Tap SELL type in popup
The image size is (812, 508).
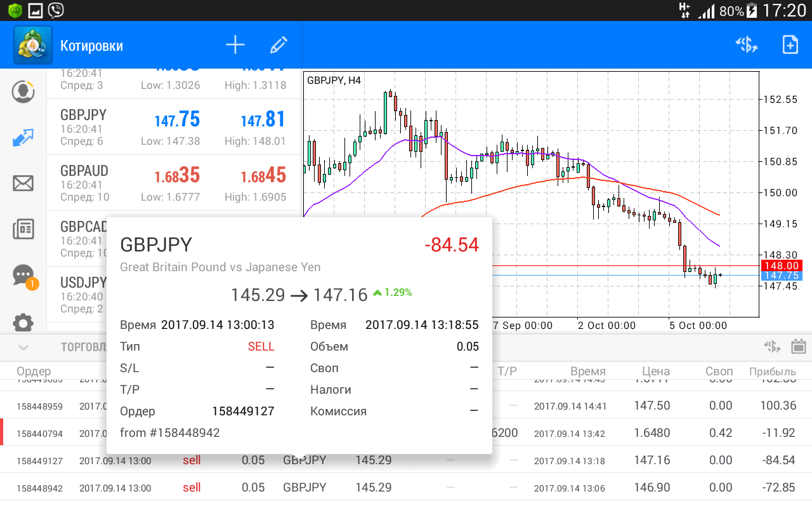coord(261,346)
